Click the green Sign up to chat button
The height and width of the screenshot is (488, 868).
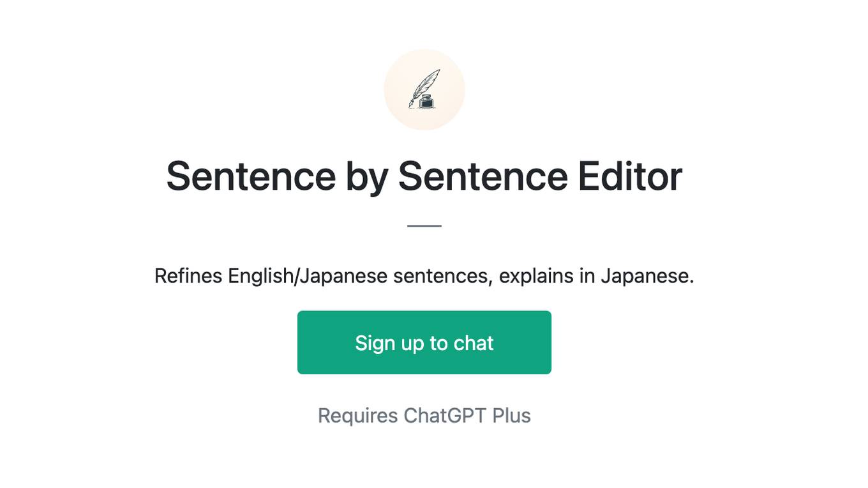point(424,342)
